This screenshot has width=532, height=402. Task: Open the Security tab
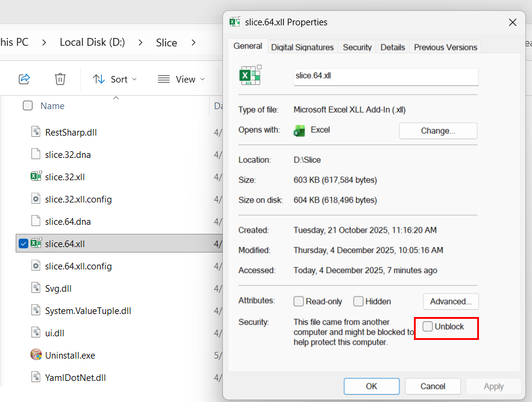(357, 47)
